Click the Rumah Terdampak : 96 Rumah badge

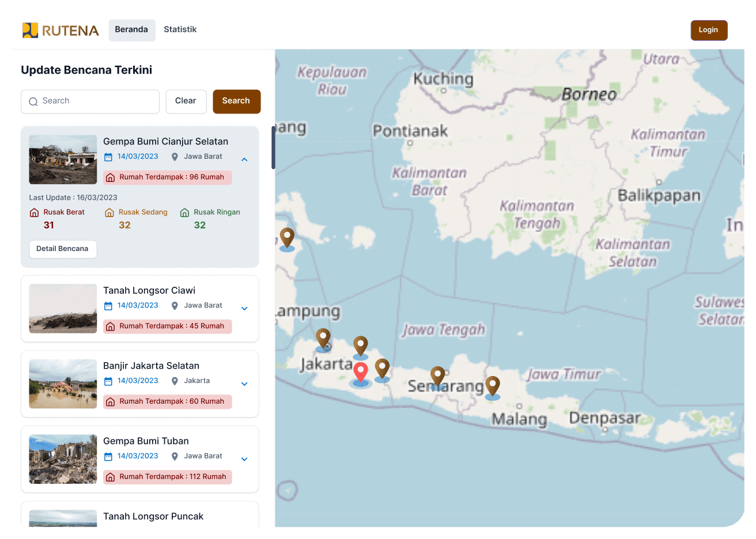(168, 177)
